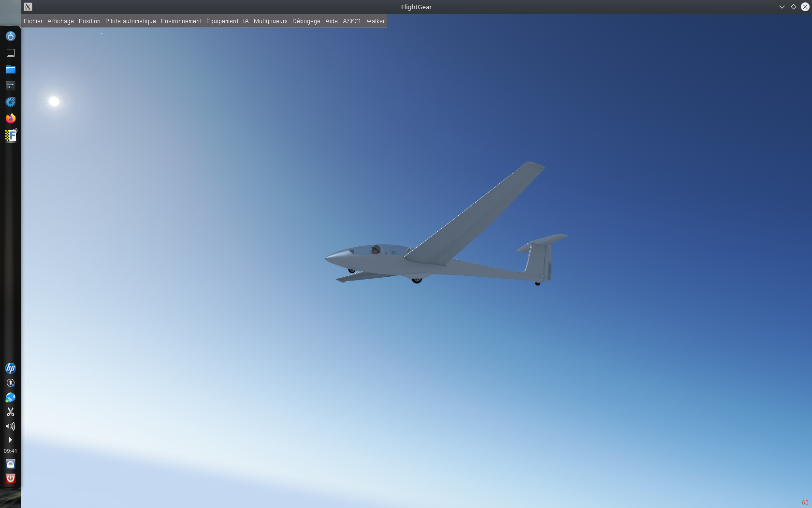Viewport: 812px width, 508px height.
Task: Open the Multijoueurs menu
Action: (x=270, y=21)
